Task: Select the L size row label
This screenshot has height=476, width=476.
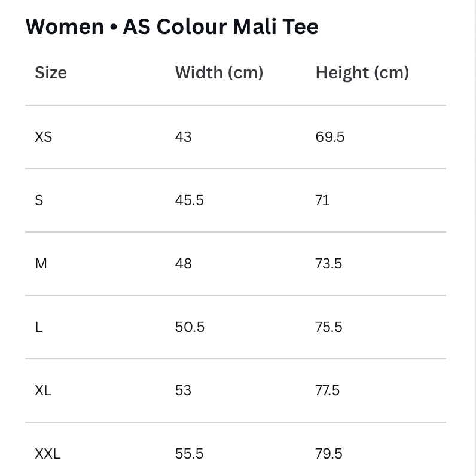Action: 39,327
